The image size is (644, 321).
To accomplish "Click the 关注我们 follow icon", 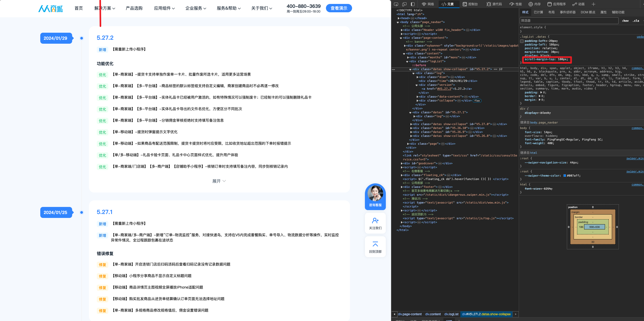I will click(375, 223).
